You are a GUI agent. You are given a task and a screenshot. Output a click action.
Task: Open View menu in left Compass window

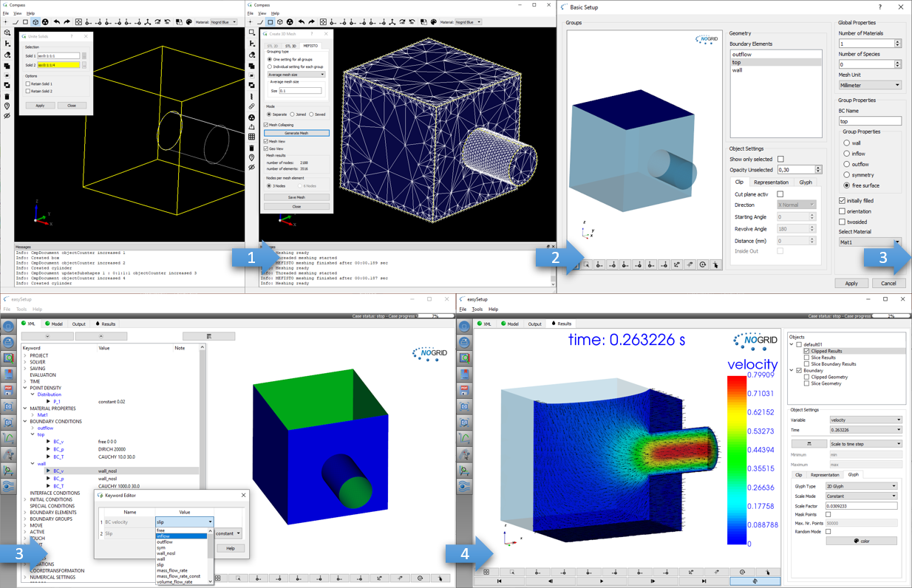(17, 13)
